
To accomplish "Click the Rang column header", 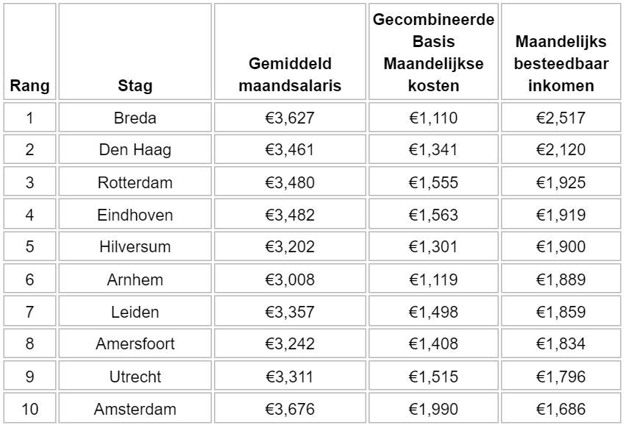I will pos(29,86).
